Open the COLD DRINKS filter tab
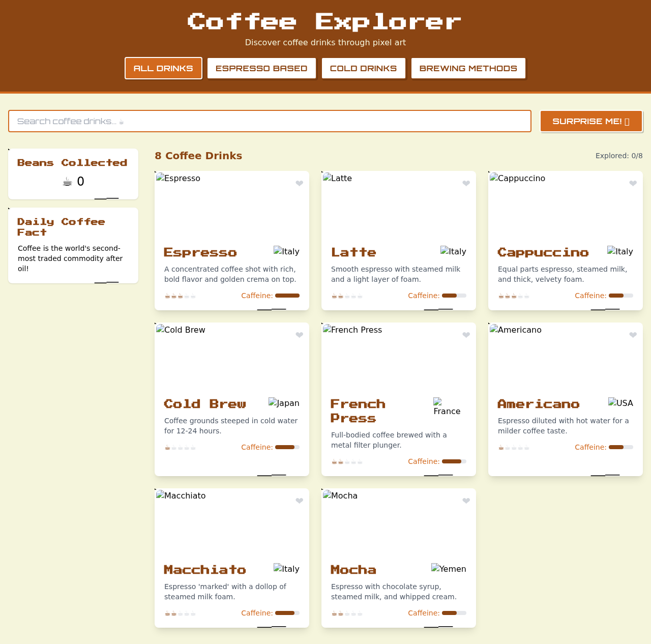Viewport: 651px width, 644px height. pos(363,68)
